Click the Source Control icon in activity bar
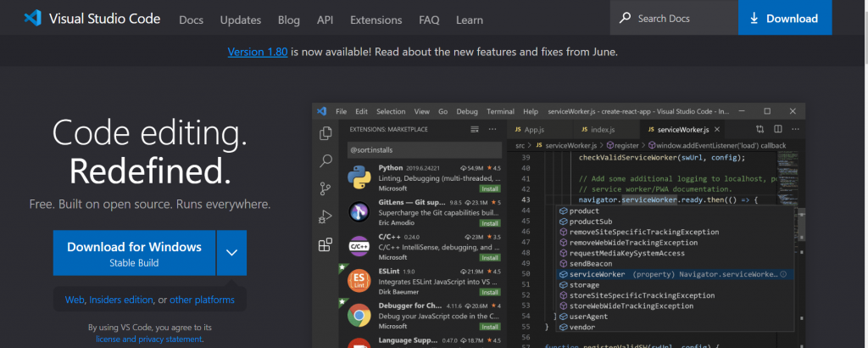 coord(325,189)
